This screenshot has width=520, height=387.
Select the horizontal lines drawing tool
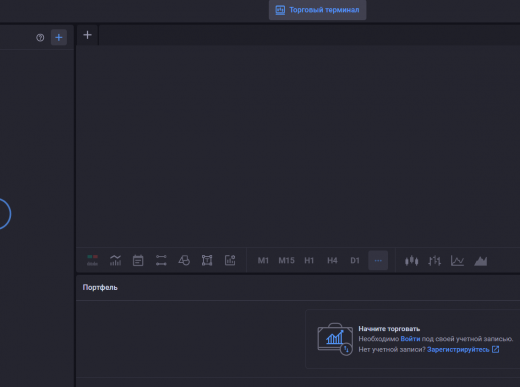[161, 260]
